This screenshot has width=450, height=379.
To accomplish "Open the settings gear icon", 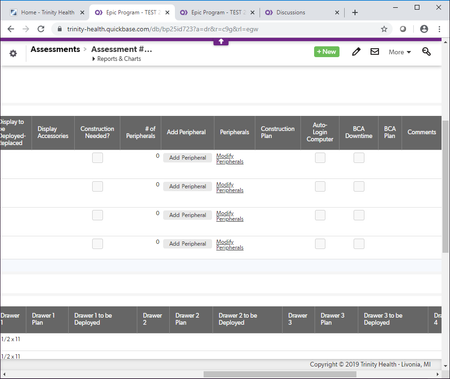I will (13, 53).
